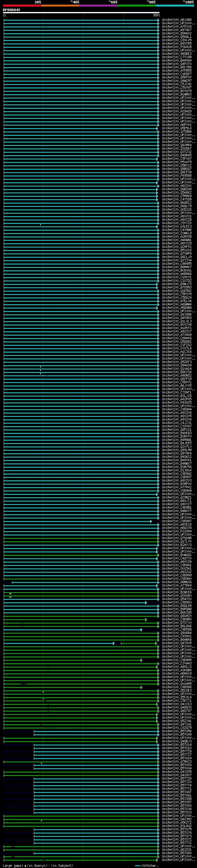The width and height of the screenshot is (197, 868).
Task: Click the arrowhead on the UniRef100_C9D998 bar
Action: point(141,630)
